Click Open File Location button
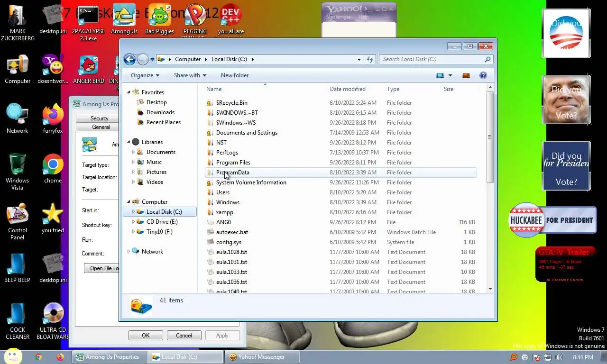The image size is (607, 364). (x=101, y=268)
